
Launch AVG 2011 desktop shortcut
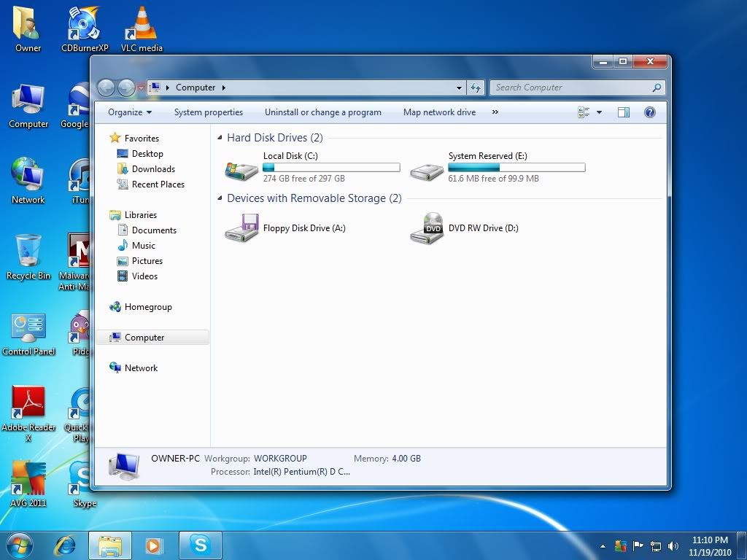point(28,484)
